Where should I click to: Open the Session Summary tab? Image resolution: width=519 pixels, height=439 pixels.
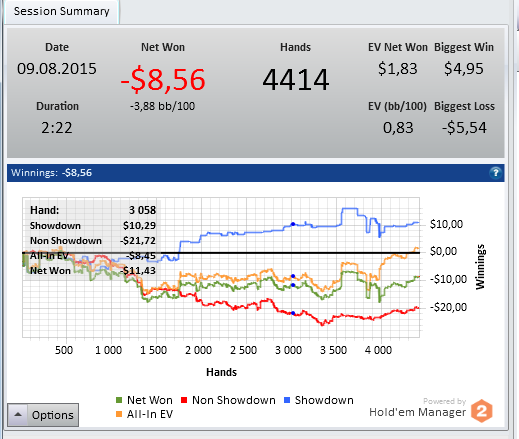click(x=62, y=12)
